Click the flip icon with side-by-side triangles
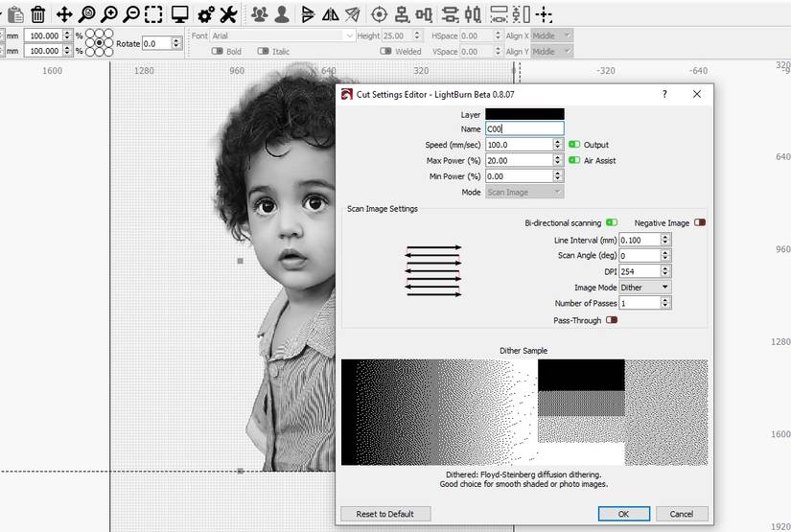791x532 pixels. click(331, 14)
